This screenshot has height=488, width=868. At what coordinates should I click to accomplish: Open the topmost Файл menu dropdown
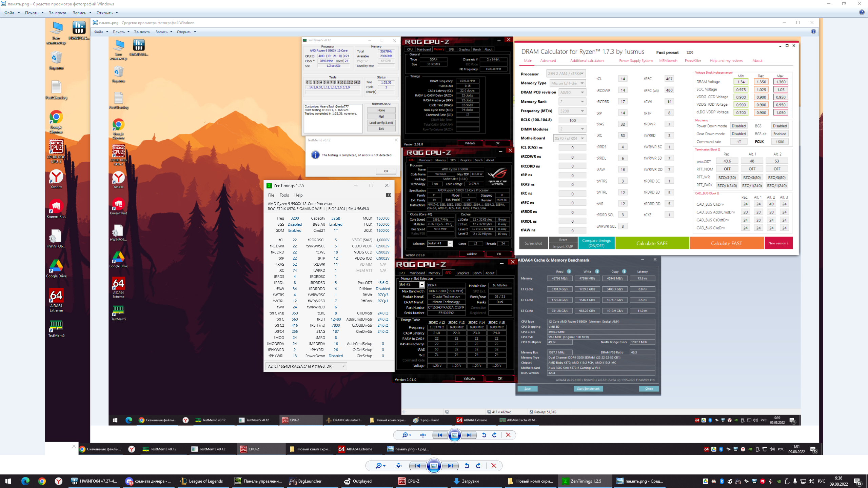pyautogui.click(x=12, y=13)
